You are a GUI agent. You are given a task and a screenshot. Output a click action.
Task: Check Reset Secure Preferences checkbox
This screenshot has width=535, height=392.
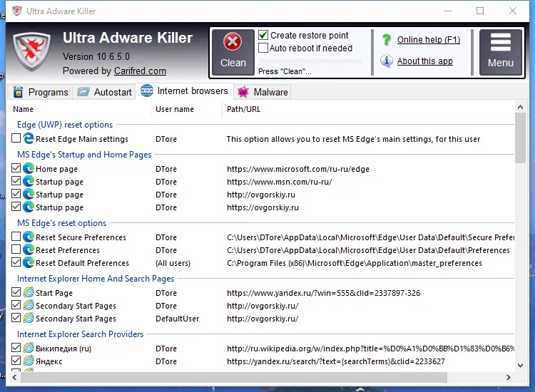coord(16,236)
